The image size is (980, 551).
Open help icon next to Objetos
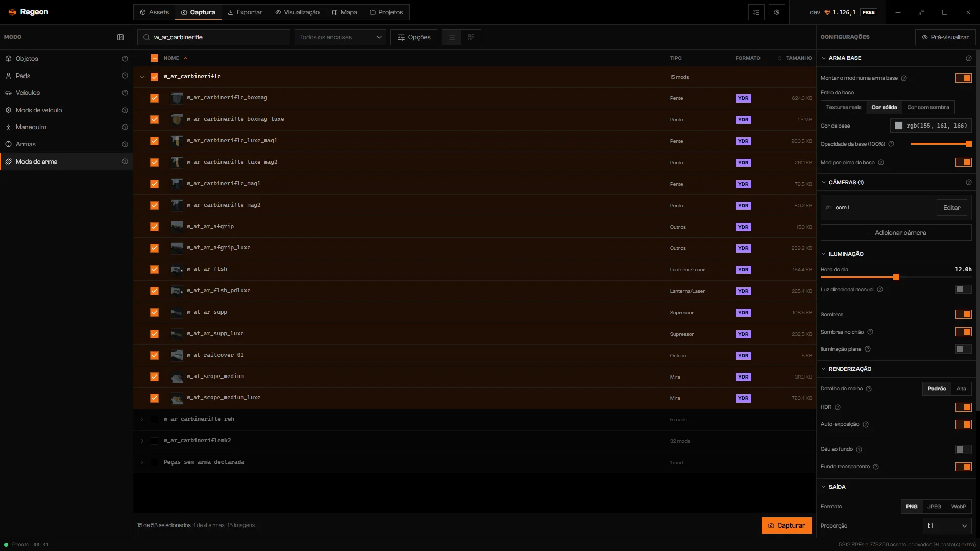(125, 59)
